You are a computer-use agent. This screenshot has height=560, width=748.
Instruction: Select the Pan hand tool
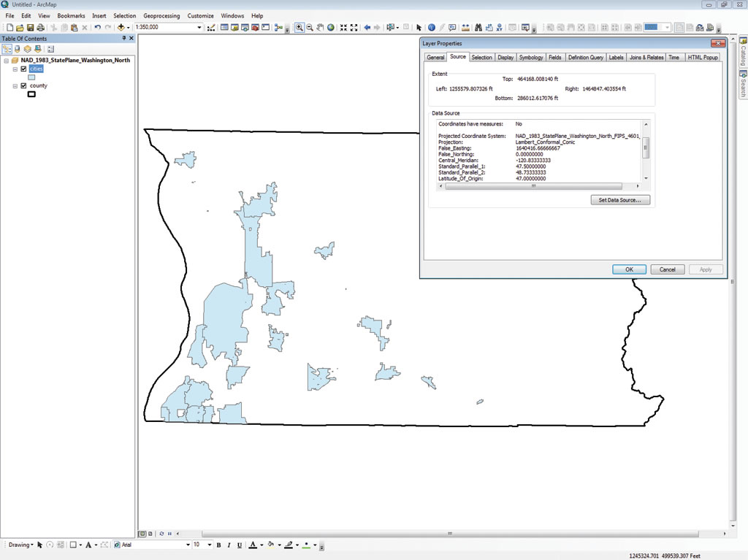pyautogui.click(x=320, y=28)
